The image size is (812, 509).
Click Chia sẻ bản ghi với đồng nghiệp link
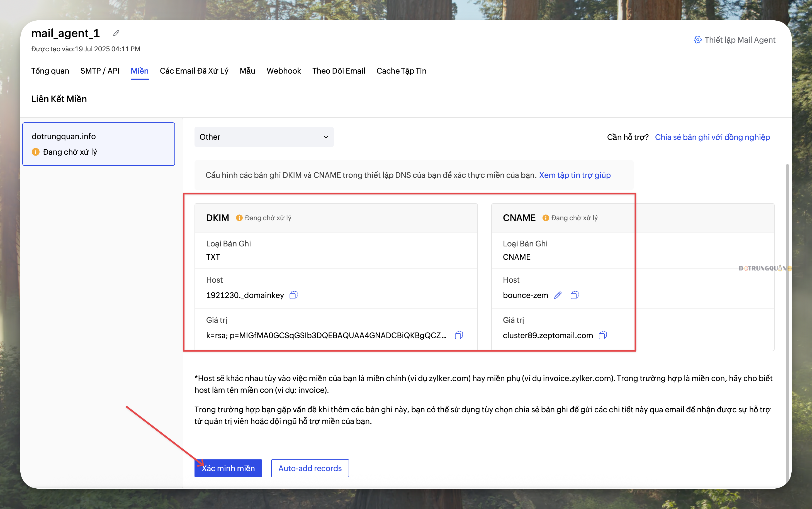tap(713, 137)
